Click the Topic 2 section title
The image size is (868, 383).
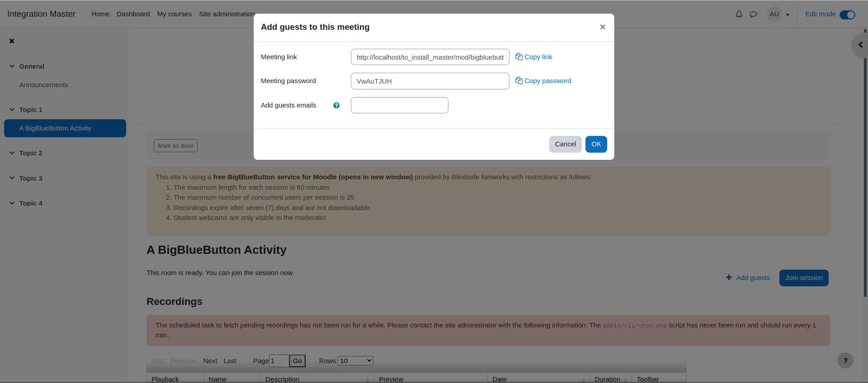pos(31,153)
